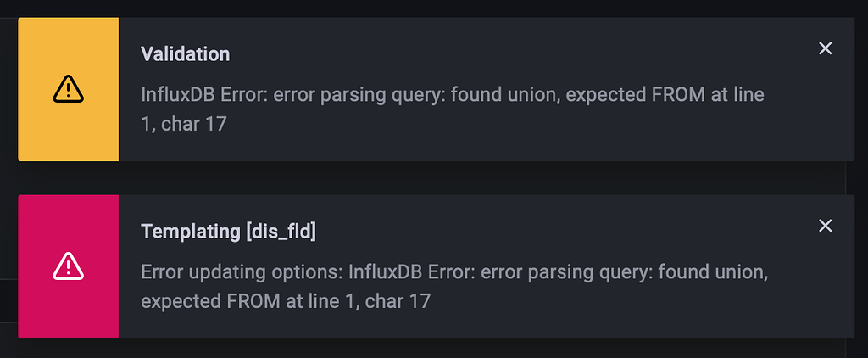Click the Validation alert title
Screen dimensions: 868x358
[185, 54]
